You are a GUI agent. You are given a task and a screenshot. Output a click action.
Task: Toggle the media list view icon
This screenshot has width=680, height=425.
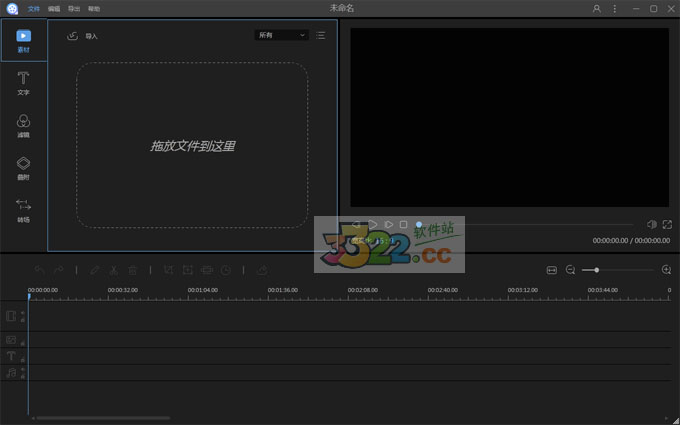[x=320, y=36]
